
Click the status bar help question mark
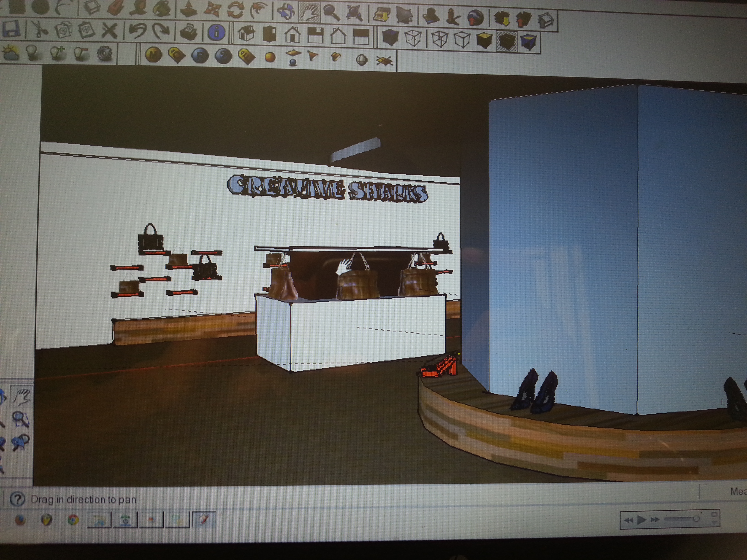pos(17,498)
